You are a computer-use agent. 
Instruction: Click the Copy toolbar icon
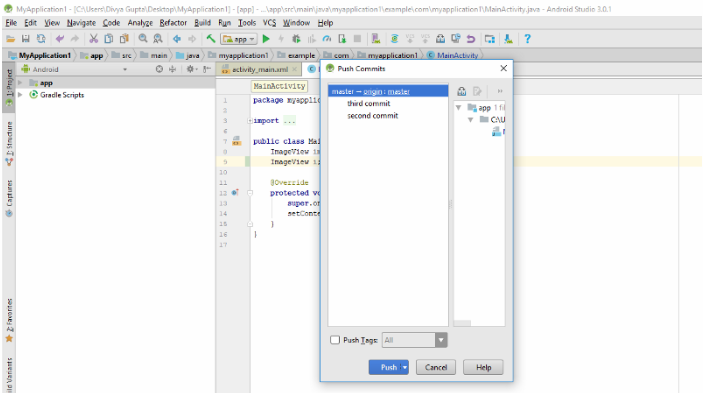click(108, 39)
